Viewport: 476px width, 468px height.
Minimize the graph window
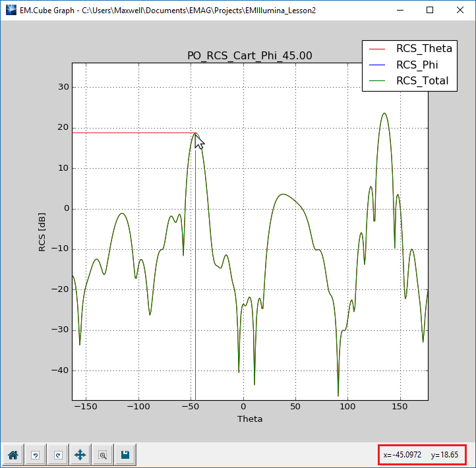(x=400, y=10)
